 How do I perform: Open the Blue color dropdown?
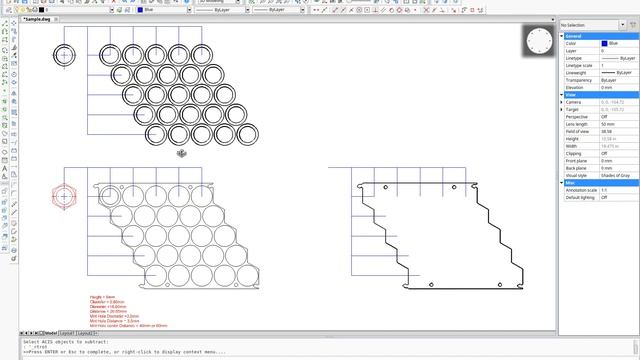tap(189, 9)
